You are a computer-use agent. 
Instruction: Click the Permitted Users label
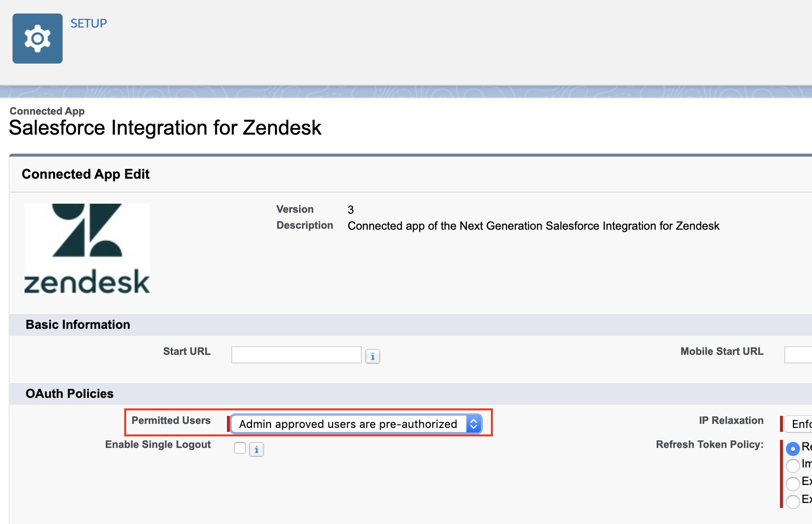pos(171,420)
